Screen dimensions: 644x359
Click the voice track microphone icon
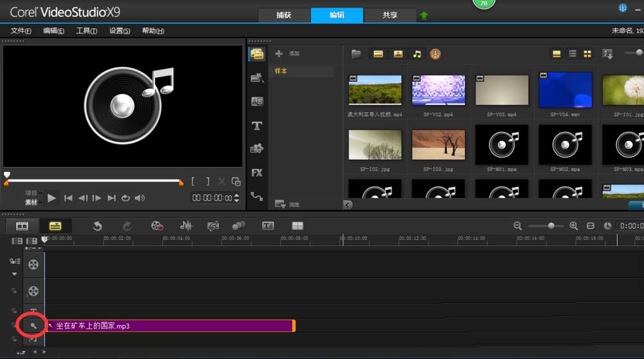[x=33, y=325]
